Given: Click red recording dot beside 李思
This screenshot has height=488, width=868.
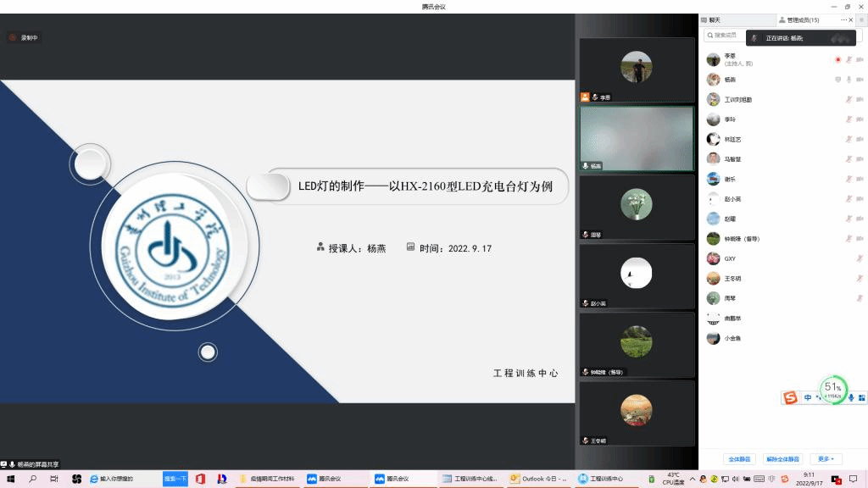Looking at the screenshot, I should (837, 59).
